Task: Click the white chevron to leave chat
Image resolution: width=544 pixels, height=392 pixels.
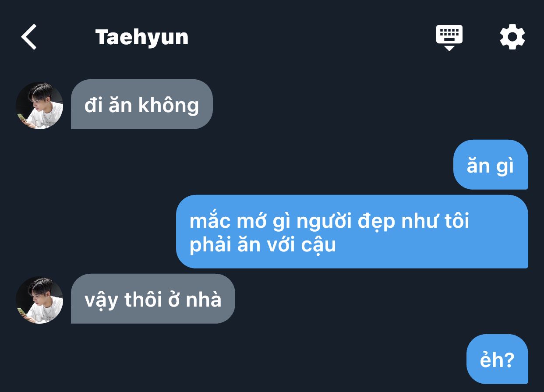Action: pyautogui.click(x=29, y=37)
